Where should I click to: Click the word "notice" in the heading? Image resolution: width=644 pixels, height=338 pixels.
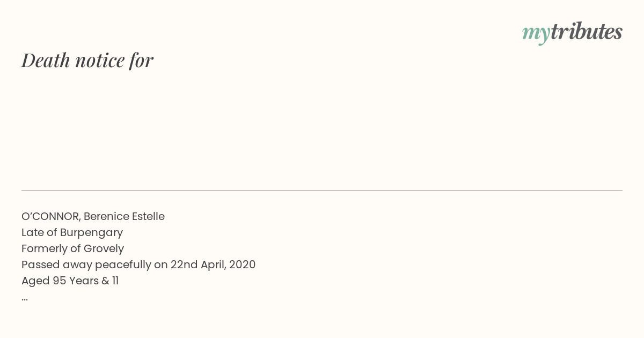coord(100,61)
